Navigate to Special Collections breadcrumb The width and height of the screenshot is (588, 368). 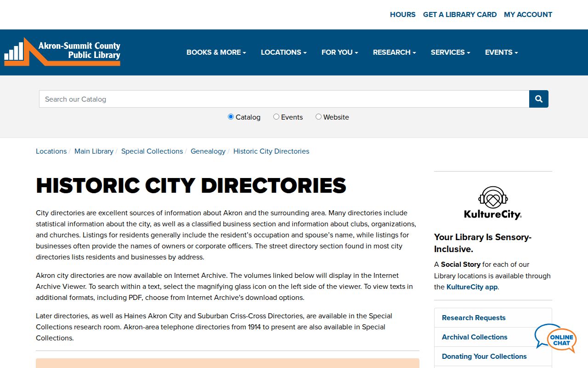point(152,151)
